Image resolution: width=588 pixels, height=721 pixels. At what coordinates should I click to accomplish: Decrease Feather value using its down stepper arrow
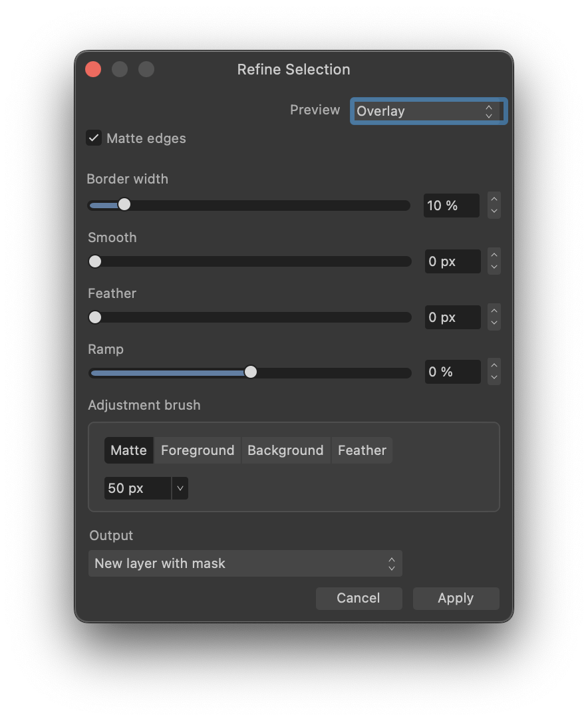[x=494, y=322]
